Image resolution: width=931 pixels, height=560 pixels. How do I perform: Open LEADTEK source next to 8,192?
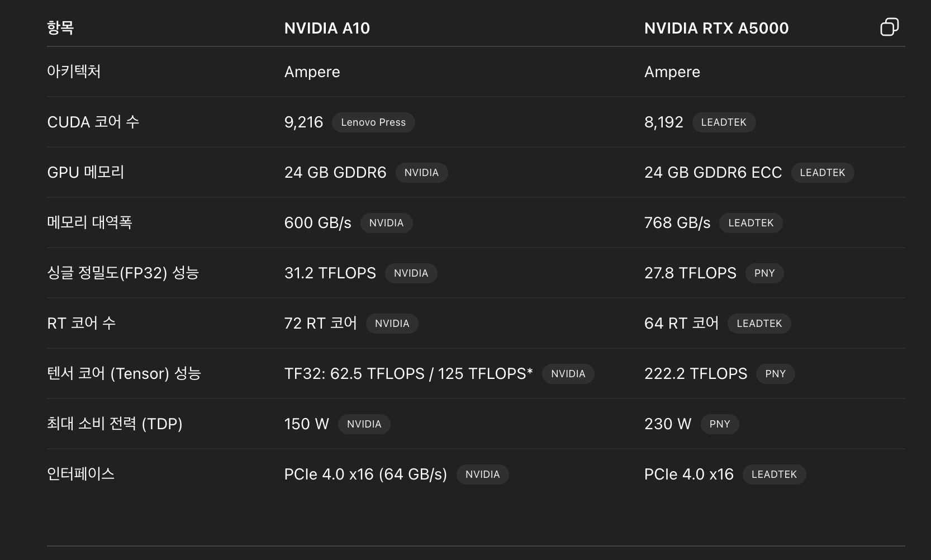point(724,122)
